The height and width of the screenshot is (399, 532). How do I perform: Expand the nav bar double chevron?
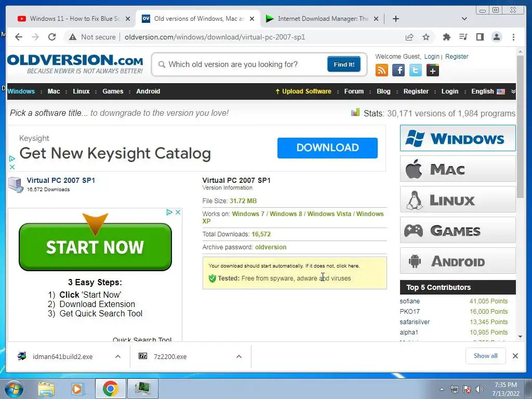(513, 91)
